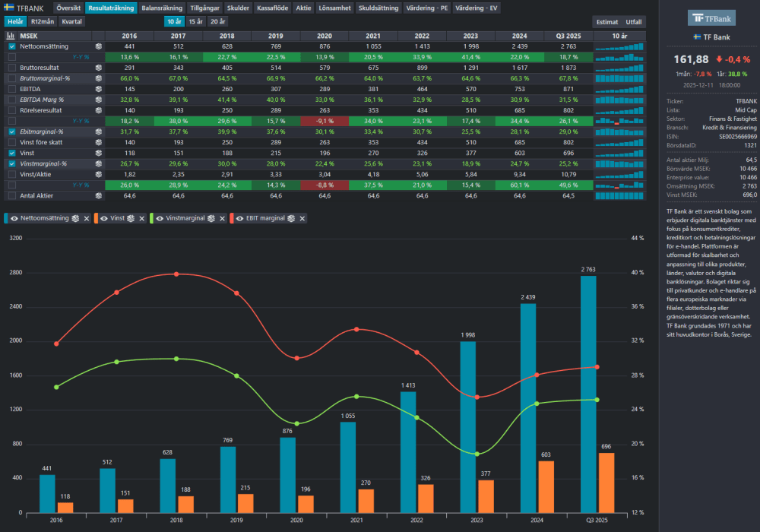This screenshot has width=760, height=532.
Task: Check the EBITDA checkbox
Action: tap(12, 89)
